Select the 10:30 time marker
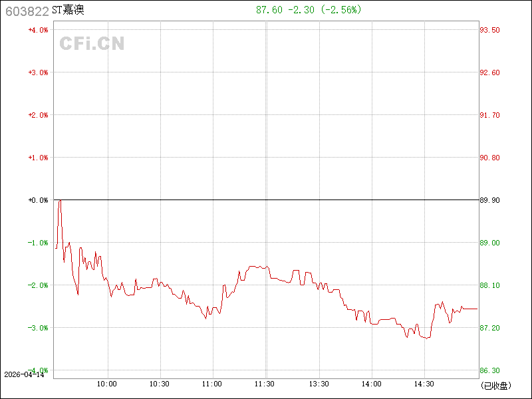This screenshot has height=399, width=532. coord(160,384)
